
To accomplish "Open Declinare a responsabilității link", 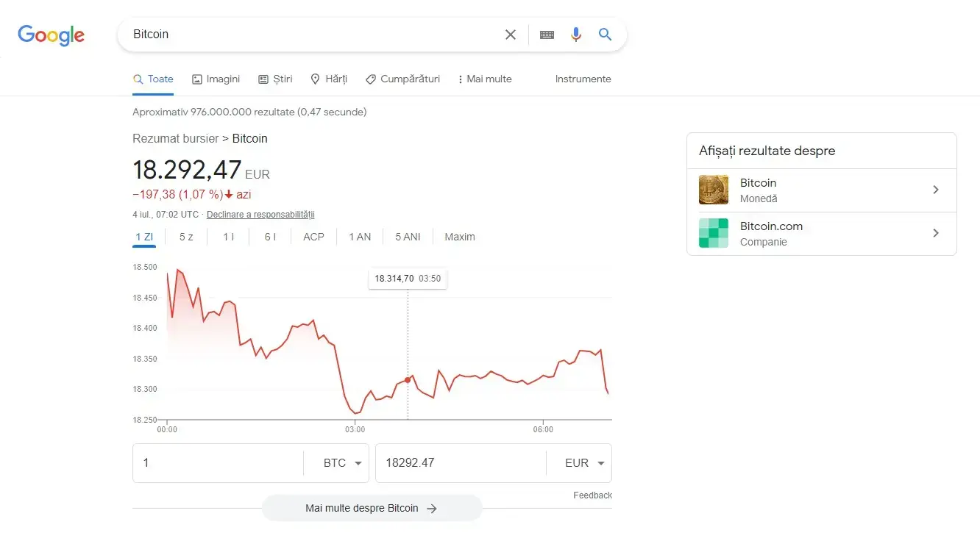I will [260, 215].
